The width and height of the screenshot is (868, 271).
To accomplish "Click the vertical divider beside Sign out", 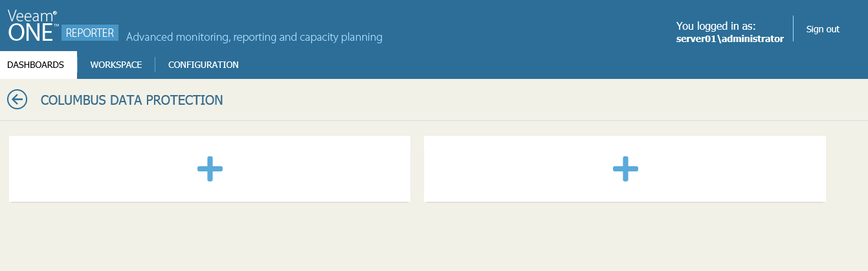I will coord(793,28).
